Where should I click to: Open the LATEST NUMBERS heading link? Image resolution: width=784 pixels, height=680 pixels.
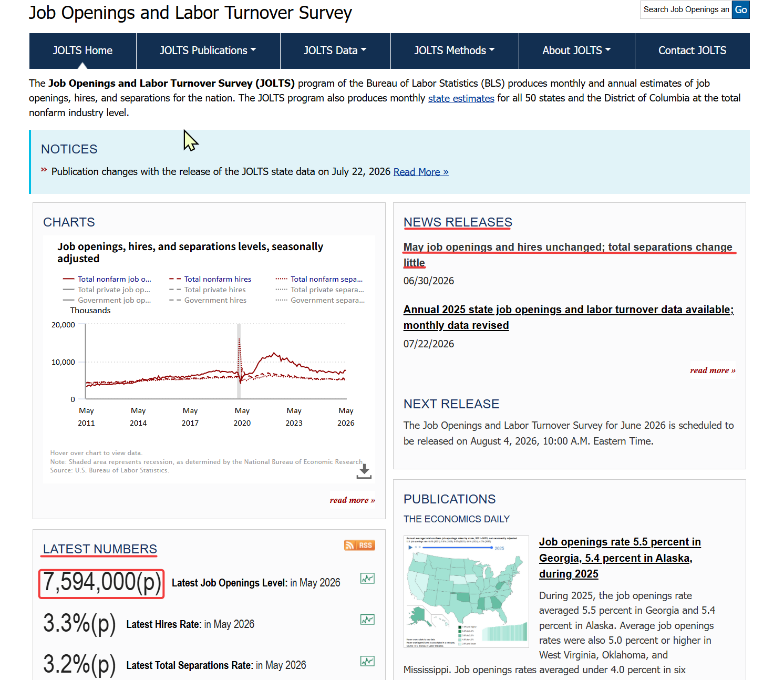pos(100,549)
